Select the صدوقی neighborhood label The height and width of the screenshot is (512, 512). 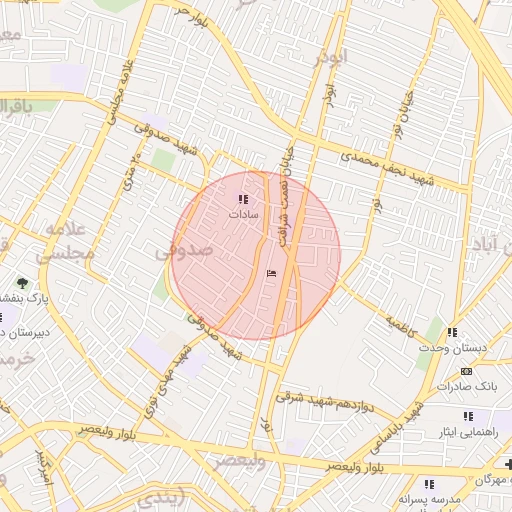[184, 251]
